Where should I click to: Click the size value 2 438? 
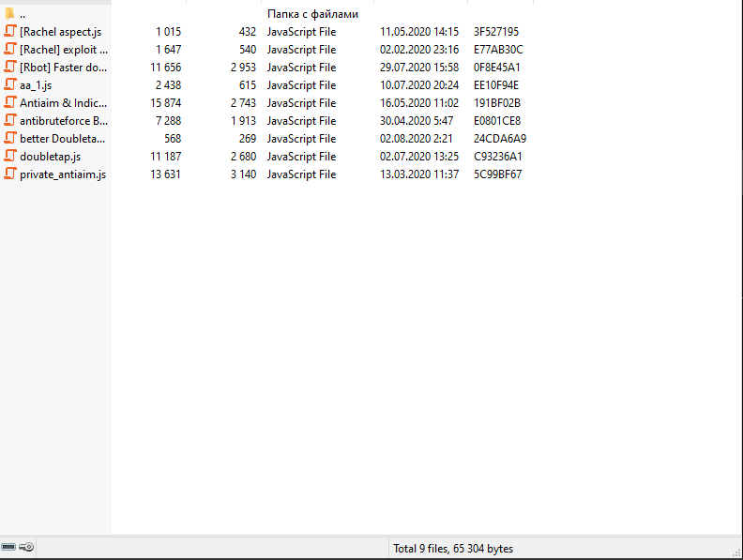coord(169,85)
